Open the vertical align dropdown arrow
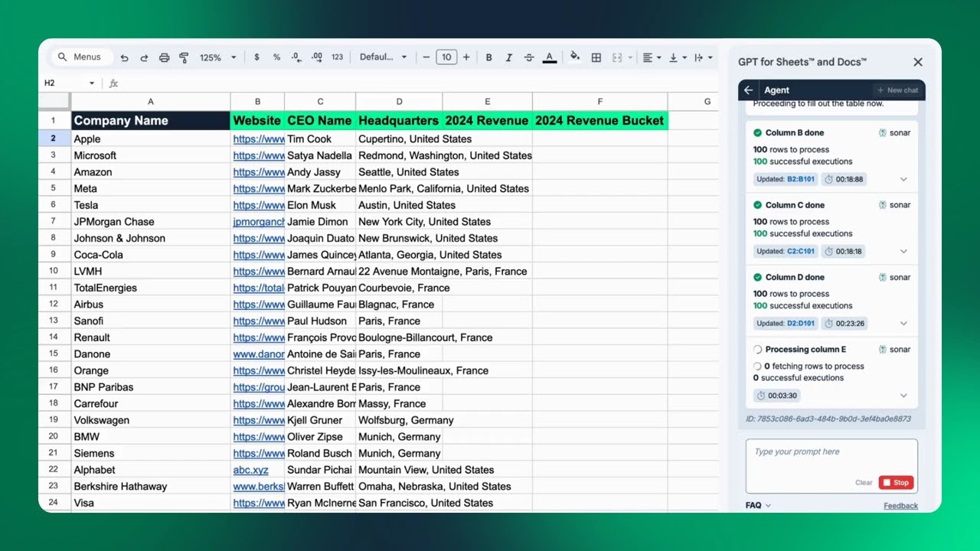The height and width of the screenshot is (551, 980). click(684, 57)
